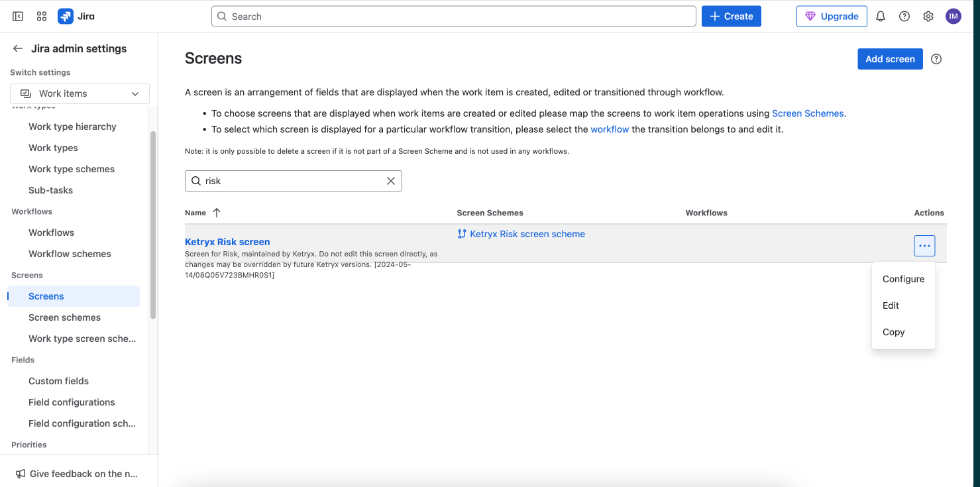980x487 pixels.
Task: Click the top Search field
Action: click(454, 17)
